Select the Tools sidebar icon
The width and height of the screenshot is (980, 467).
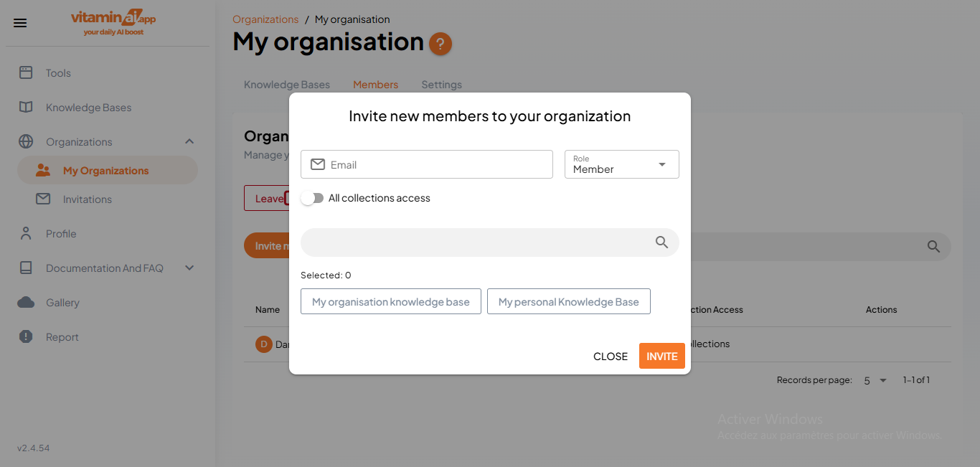(x=25, y=72)
